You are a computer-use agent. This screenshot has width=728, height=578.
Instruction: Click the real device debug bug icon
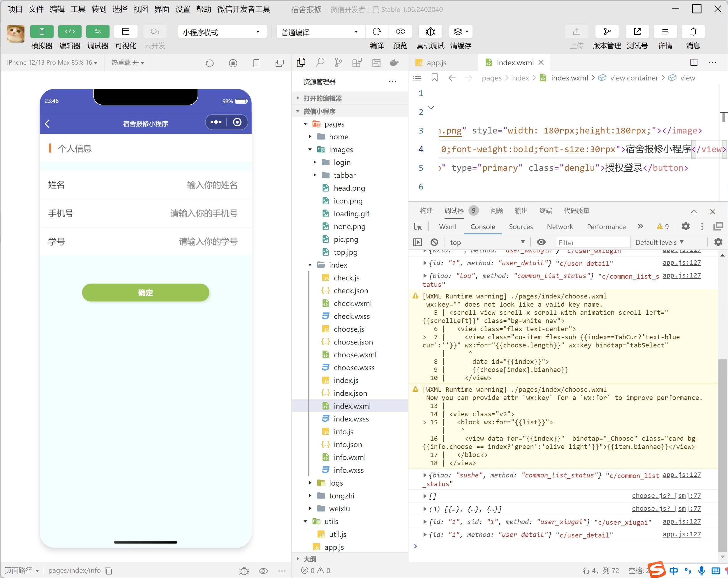pos(430,32)
